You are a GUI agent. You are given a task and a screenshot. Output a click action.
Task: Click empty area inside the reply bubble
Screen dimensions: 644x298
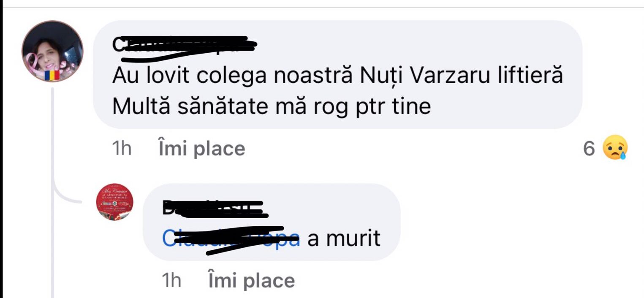click(x=338, y=207)
